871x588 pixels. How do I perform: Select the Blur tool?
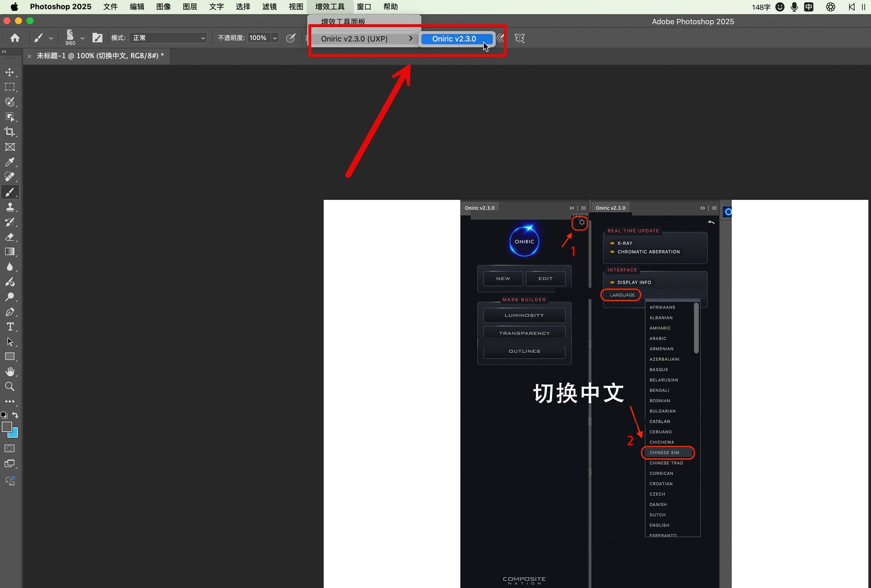point(10,267)
